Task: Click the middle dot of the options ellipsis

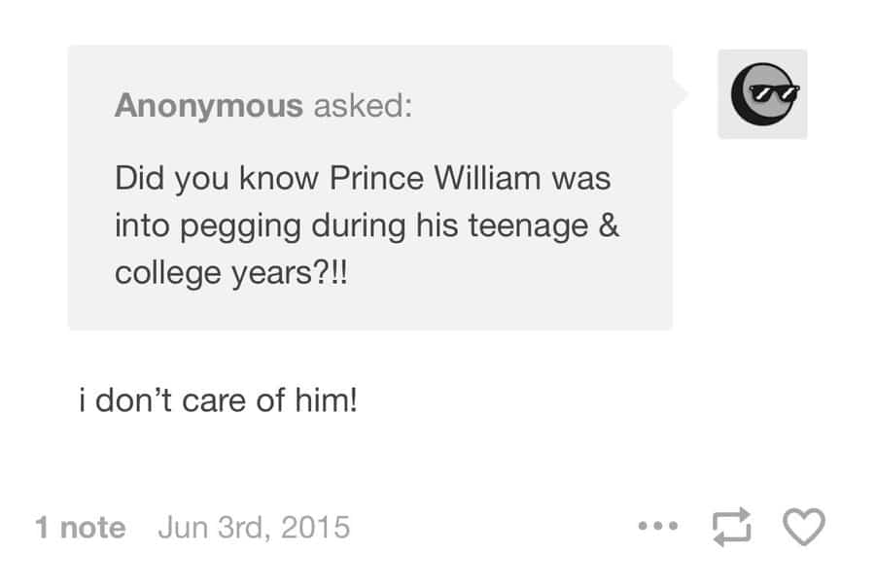Action: 658,526
